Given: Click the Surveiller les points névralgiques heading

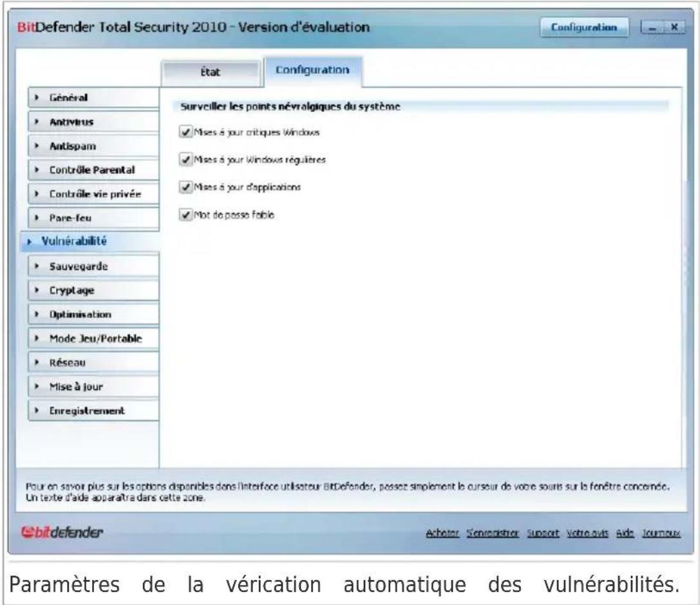Looking at the screenshot, I should tap(290, 107).
